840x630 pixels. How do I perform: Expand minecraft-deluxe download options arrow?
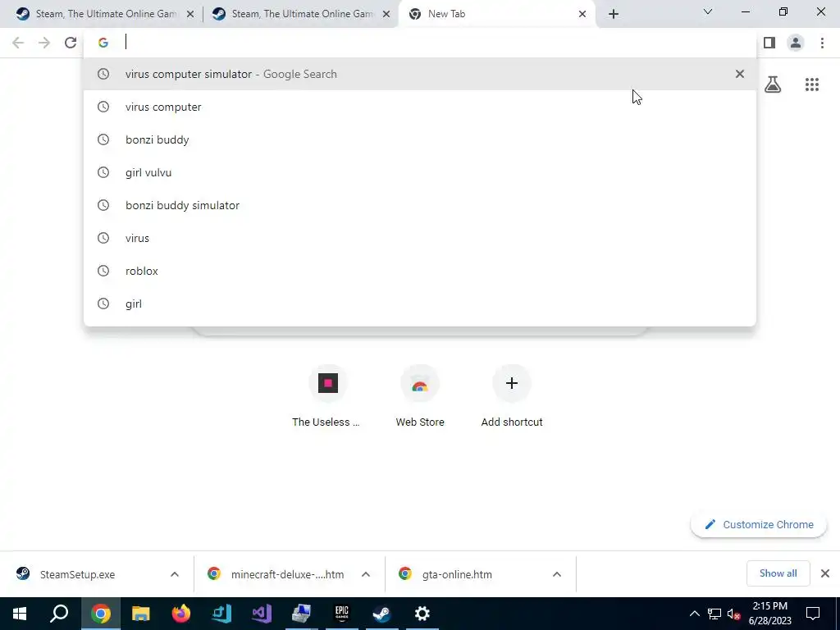click(x=366, y=574)
